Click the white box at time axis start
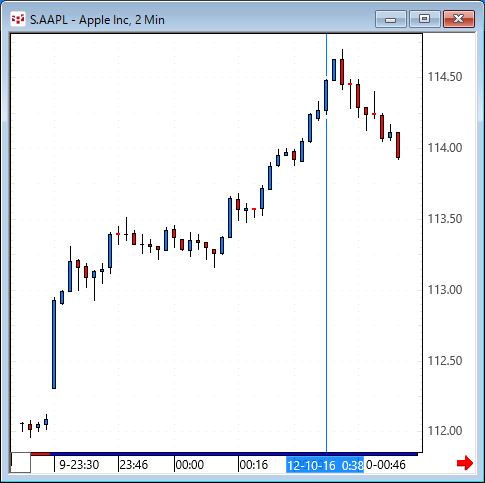485x483 pixels. [x=21, y=462]
